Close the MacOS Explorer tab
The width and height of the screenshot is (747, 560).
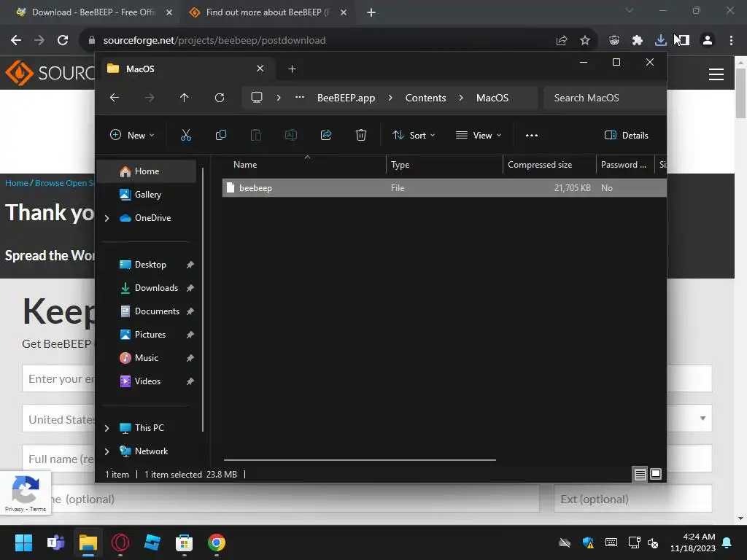point(260,69)
